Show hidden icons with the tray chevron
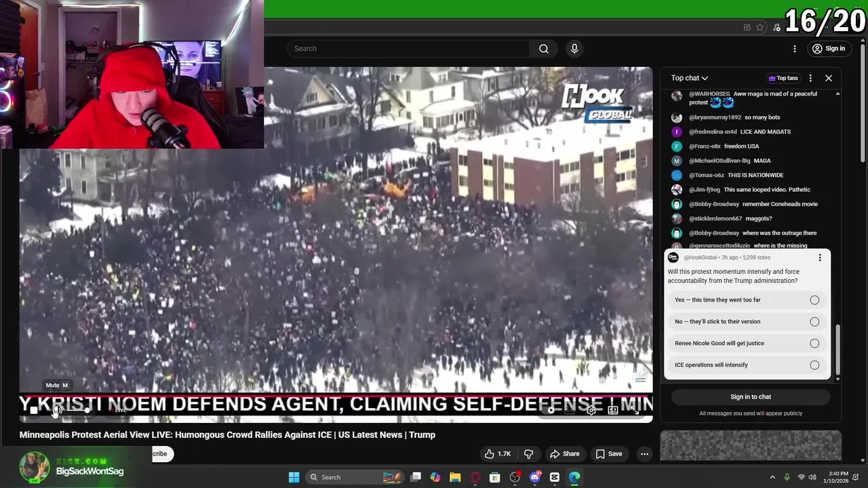The image size is (868, 488). click(x=772, y=477)
